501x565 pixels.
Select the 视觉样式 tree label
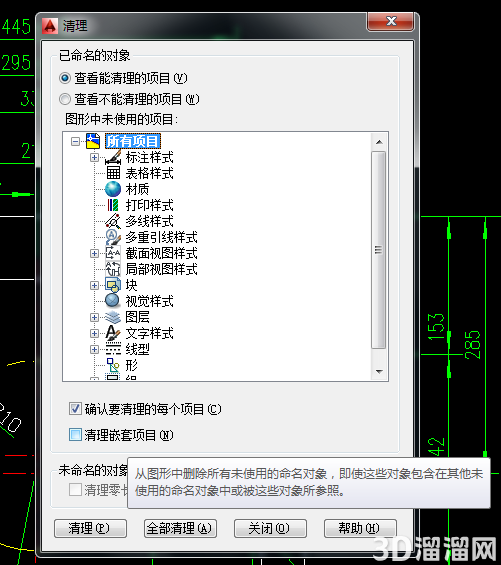point(150,301)
